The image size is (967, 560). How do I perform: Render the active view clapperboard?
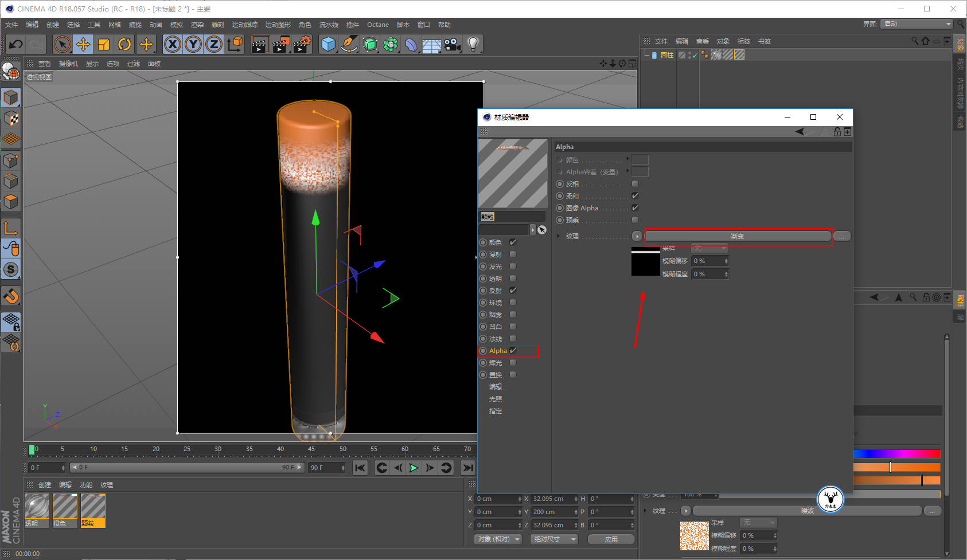260,44
